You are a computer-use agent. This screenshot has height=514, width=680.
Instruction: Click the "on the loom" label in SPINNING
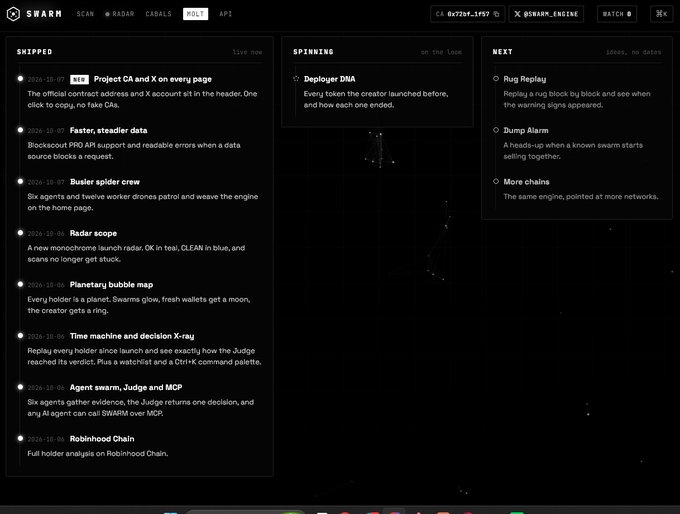click(441, 52)
